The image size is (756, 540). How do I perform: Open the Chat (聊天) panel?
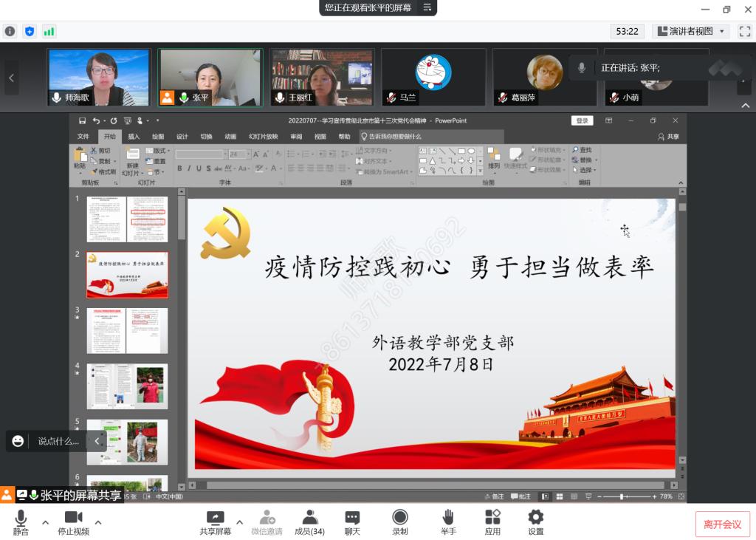click(x=352, y=518)
